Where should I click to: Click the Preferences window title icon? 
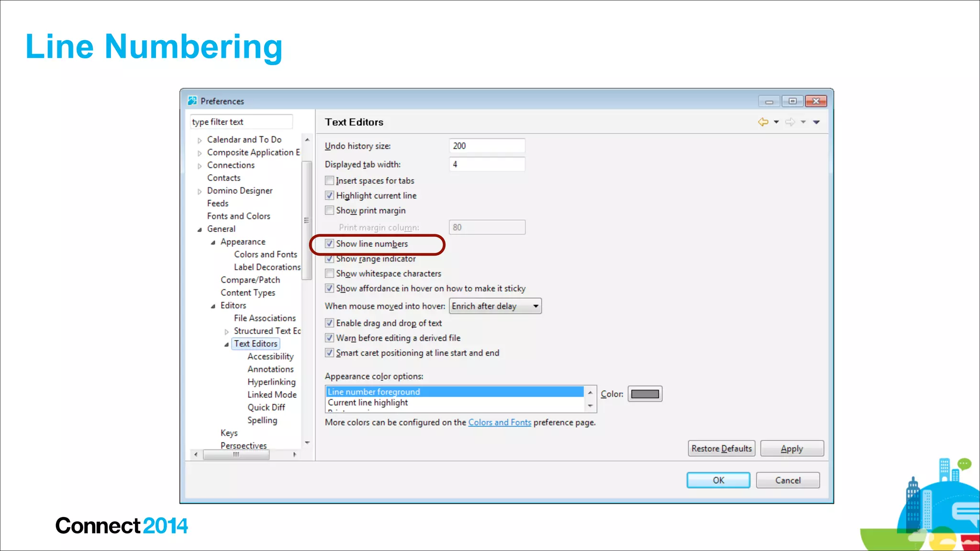pos(192,101)
